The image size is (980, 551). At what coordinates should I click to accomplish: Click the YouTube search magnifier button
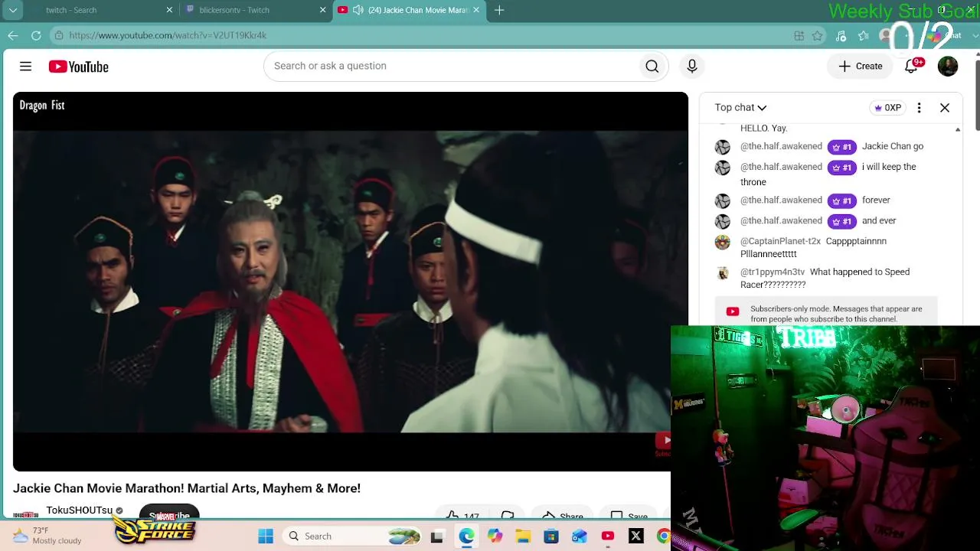pyautogui.click(x=652, y=67)
